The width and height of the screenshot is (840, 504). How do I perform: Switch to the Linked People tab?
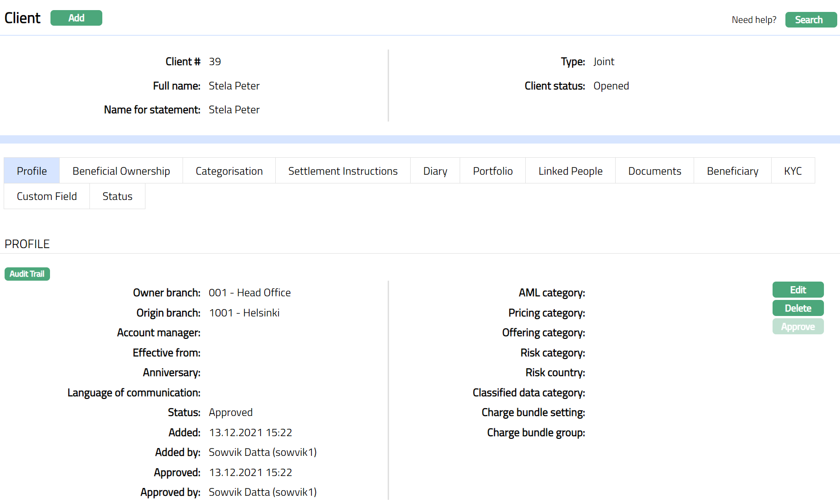click(570, 171)
